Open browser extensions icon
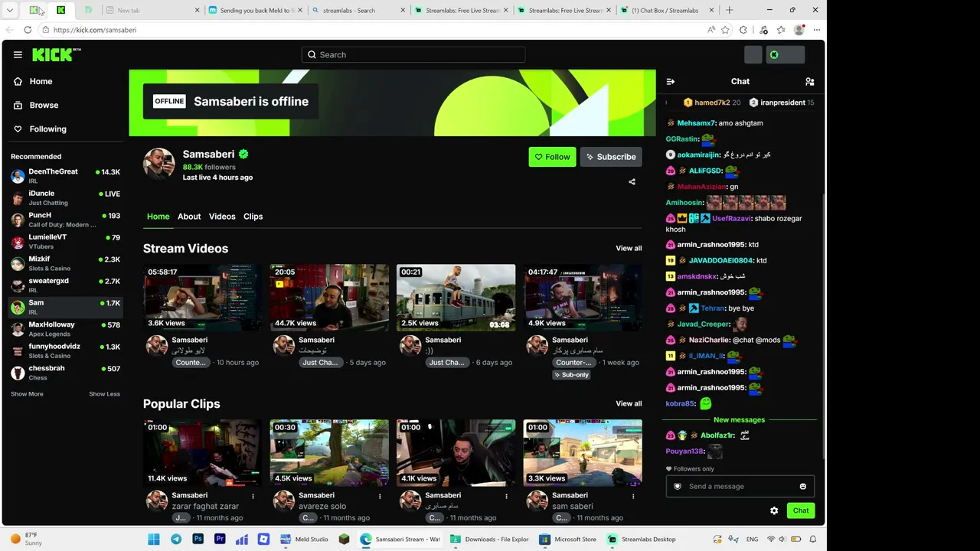Image resolution: width=980 pixels, height=551 pixels. (x=743, y=30)
